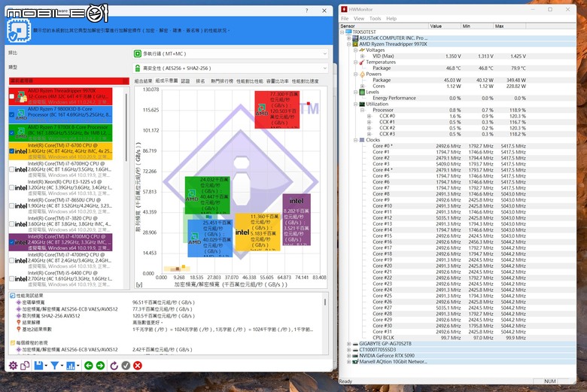The image size is (587, 392).
Task: Click the Temperatures thermometer icon
Action: (362, 62)
